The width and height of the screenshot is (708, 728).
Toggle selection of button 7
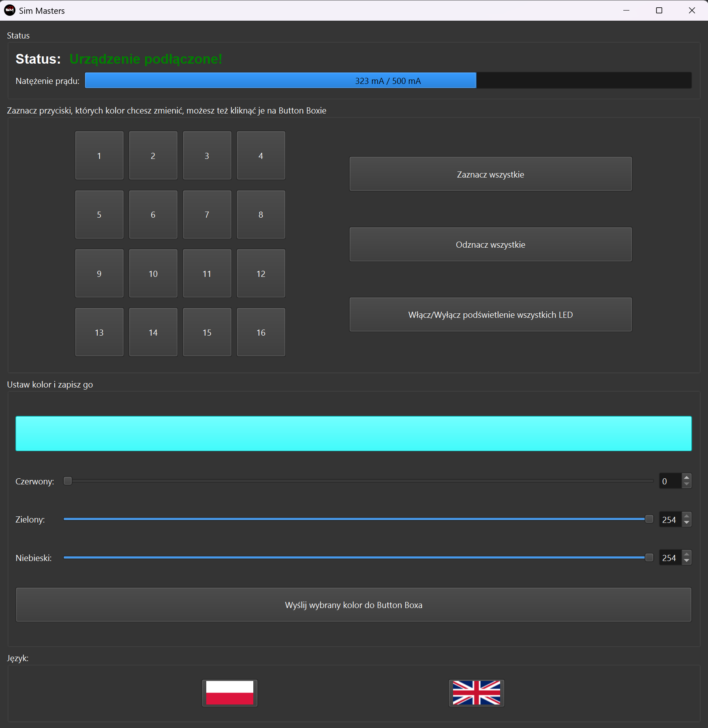pyautogui.click(x=207, y=215)
